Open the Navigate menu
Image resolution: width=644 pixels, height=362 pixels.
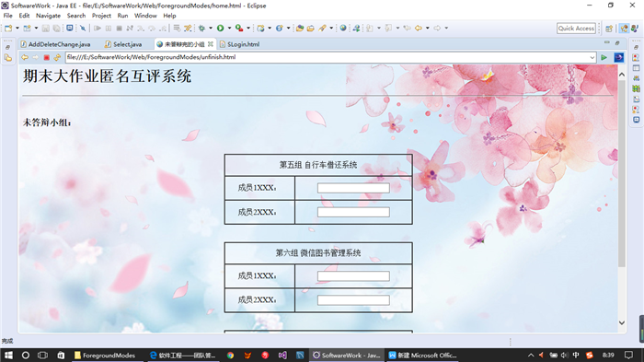48,16
